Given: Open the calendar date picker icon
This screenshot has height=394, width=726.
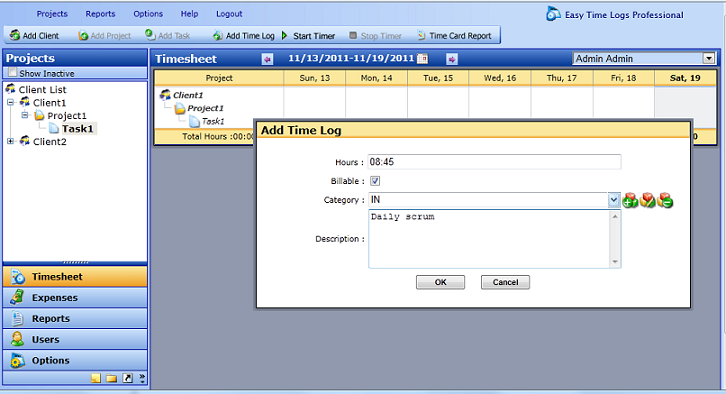Looking at the screenshot, I should [x=422, y=58].
